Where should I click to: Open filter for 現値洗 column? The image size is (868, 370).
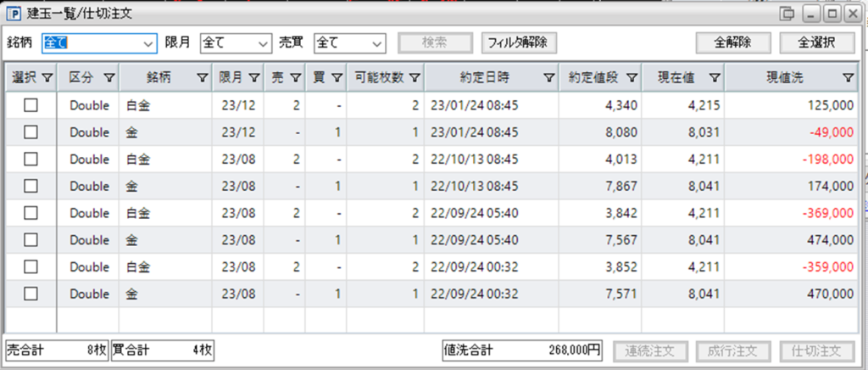pos(848,78)
